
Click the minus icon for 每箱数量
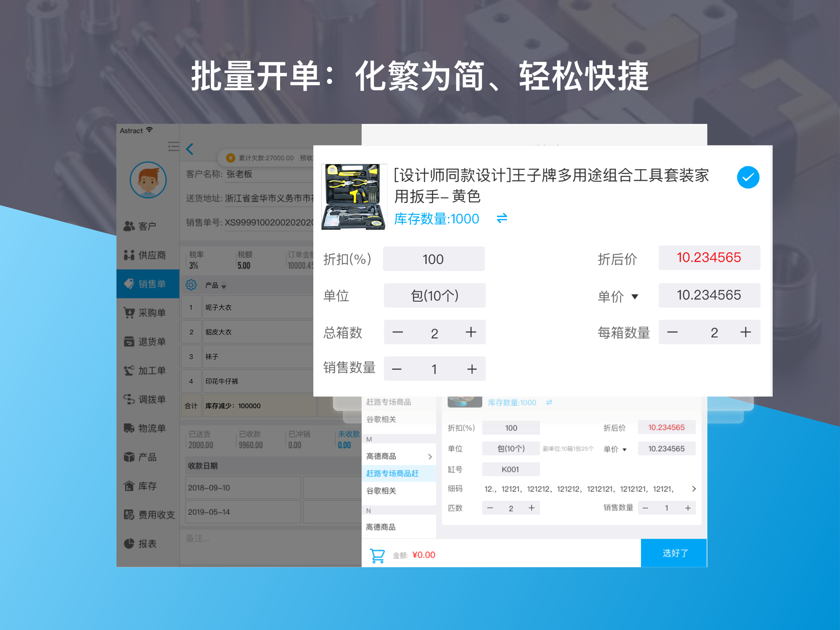[x=672, y=333]
